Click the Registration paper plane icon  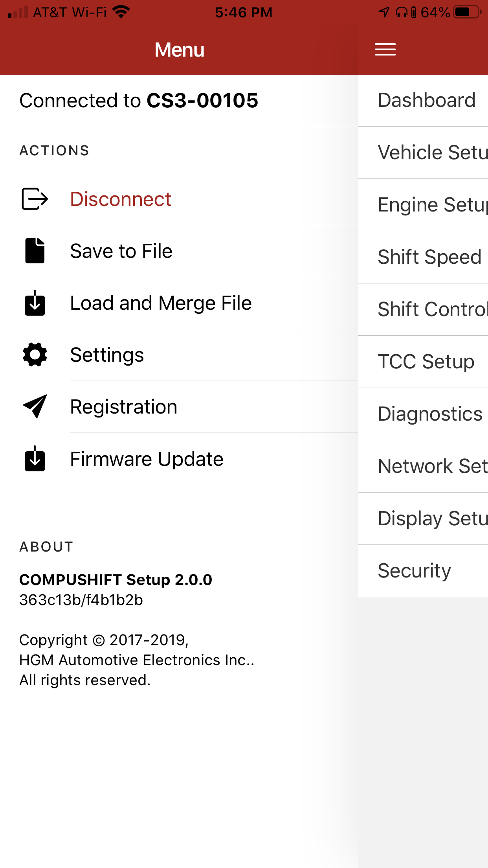click(x=35, y=406)
